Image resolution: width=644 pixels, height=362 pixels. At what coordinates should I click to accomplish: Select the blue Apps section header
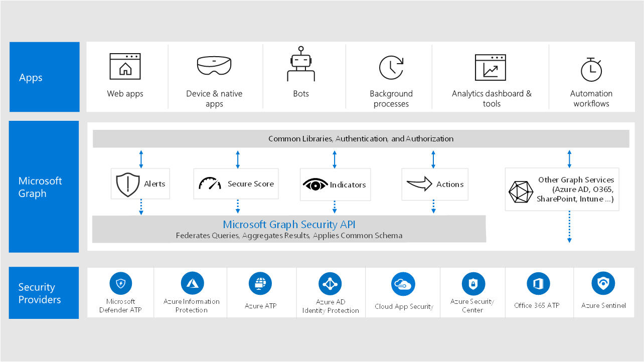pyautogui.click(x=44, y=77)
